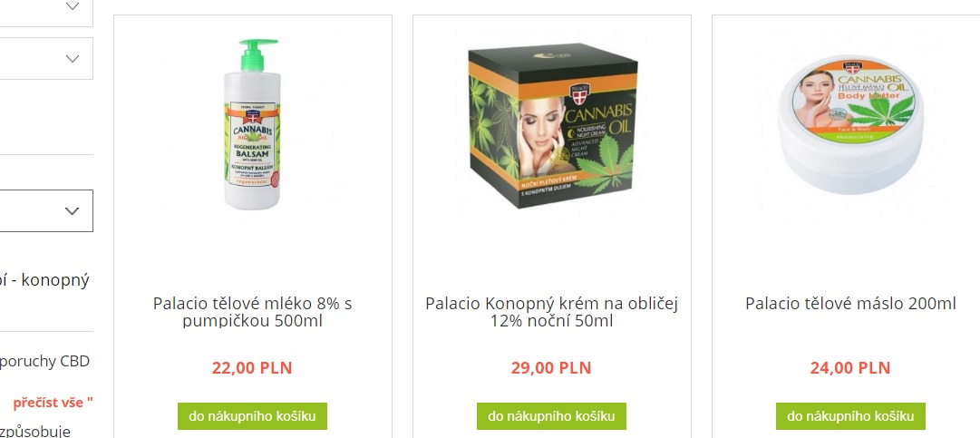Screen dimensions: 980x438
Task: Select the 29,00 PLN price label
Action: (x=551, y=367)
